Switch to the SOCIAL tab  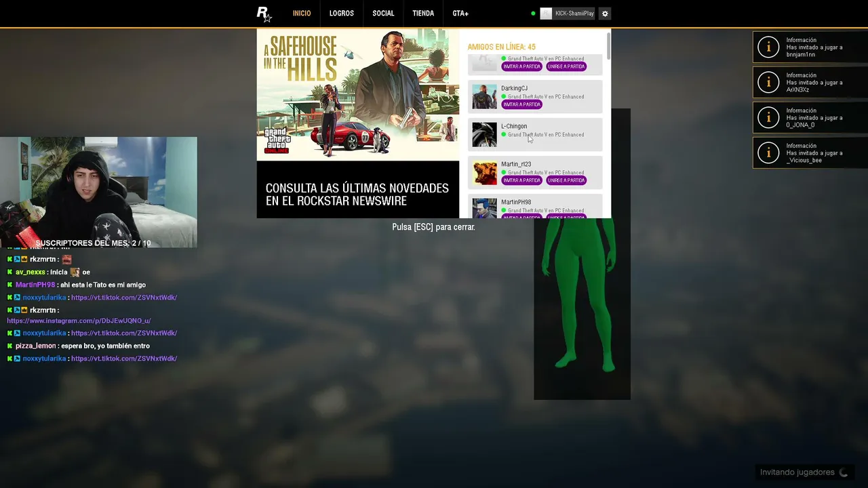383,14
